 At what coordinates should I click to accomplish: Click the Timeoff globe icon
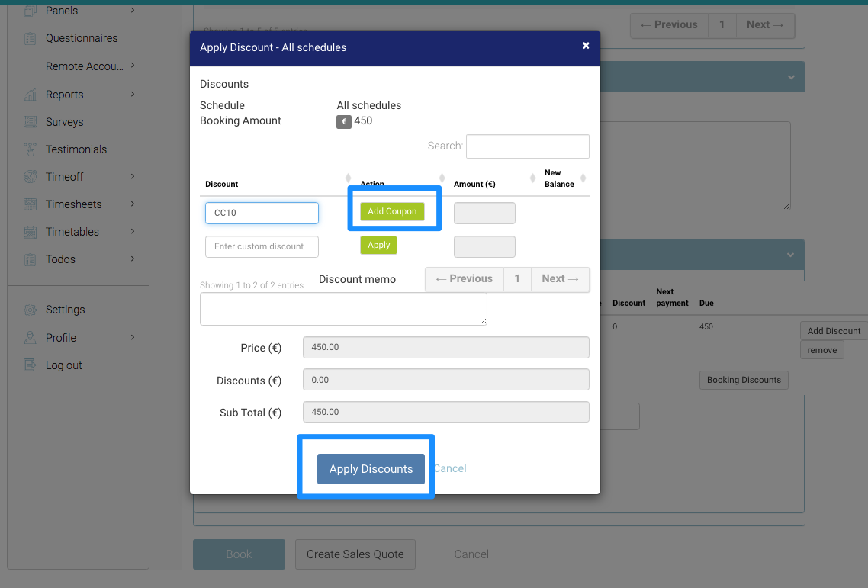click(30, 177)
